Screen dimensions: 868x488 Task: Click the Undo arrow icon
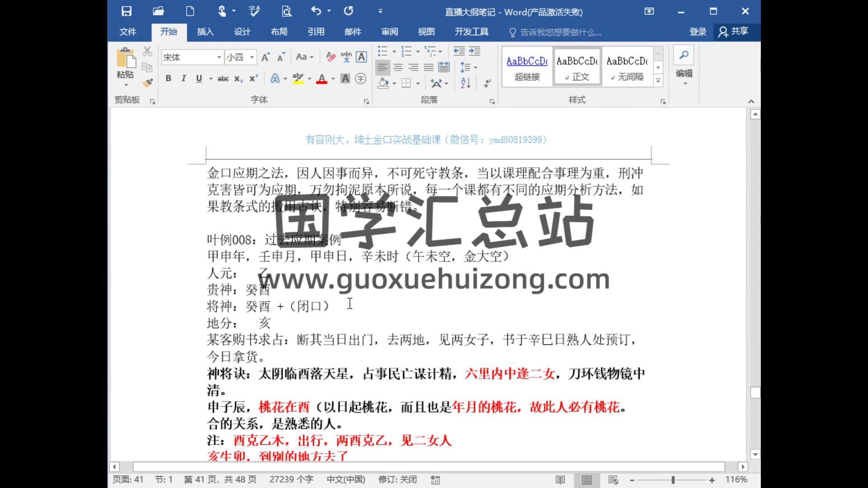[316, 11]
